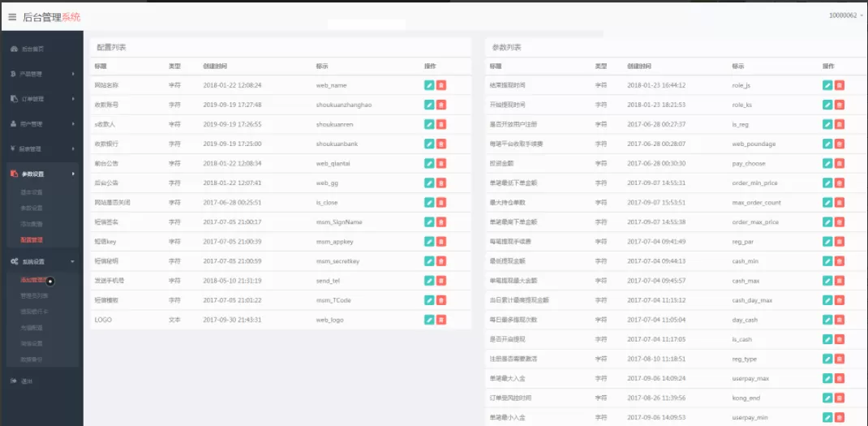
Task: Expand the 产品管理 sidebar menu
Action: 41,74
